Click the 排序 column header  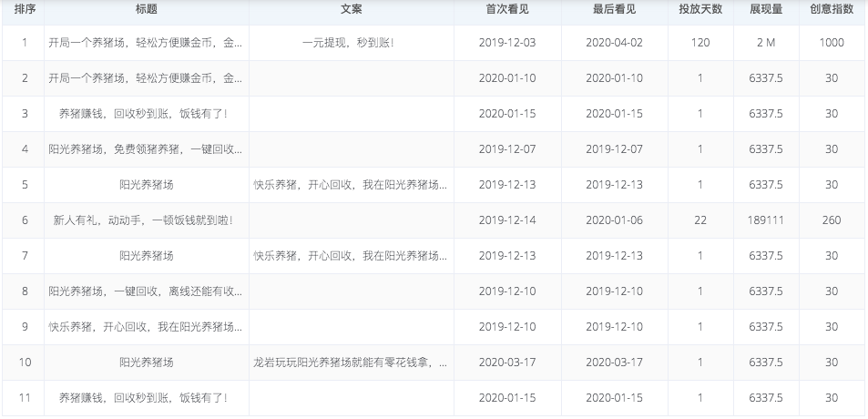[24, 9]
